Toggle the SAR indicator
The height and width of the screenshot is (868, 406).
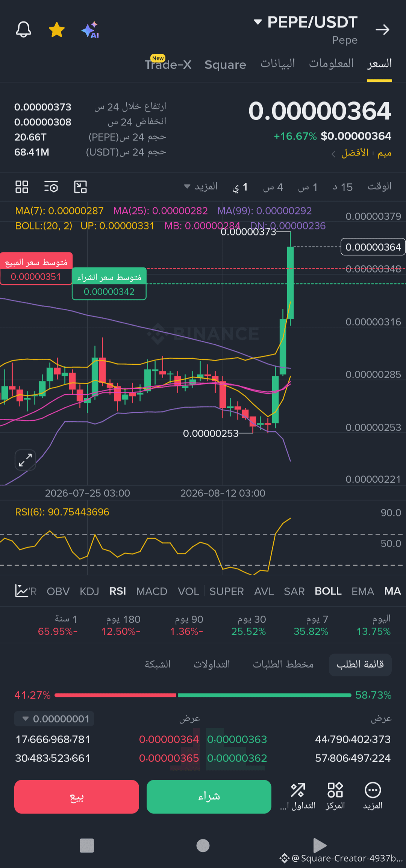tap(294, 591)
